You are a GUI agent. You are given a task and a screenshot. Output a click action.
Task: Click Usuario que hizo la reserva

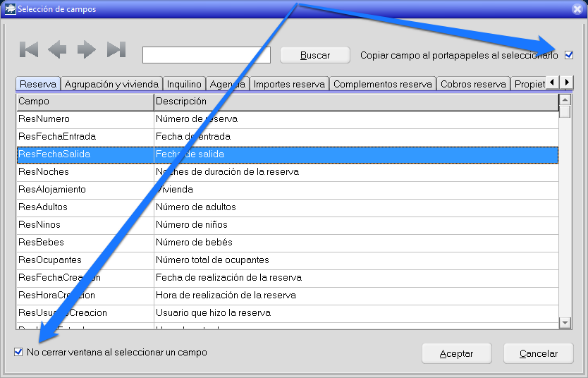pyautogui.click(x=213, y=312)
